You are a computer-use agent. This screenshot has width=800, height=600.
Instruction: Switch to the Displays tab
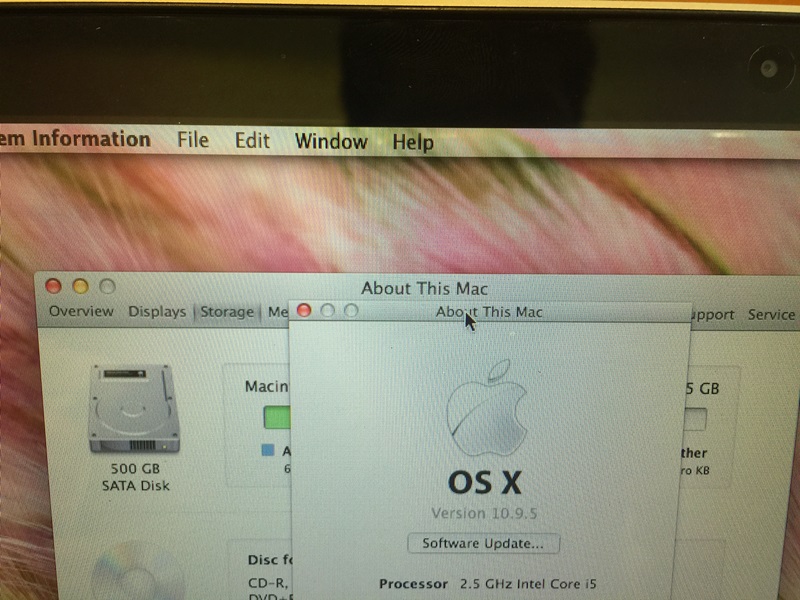157,311
